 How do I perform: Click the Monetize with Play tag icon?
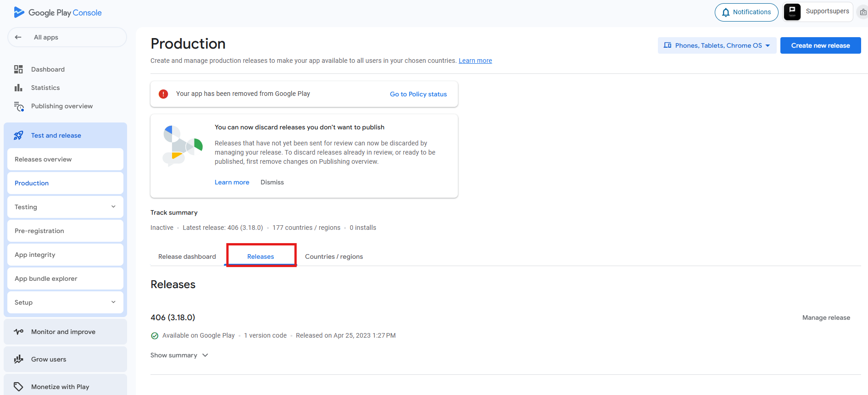(18, 387)
